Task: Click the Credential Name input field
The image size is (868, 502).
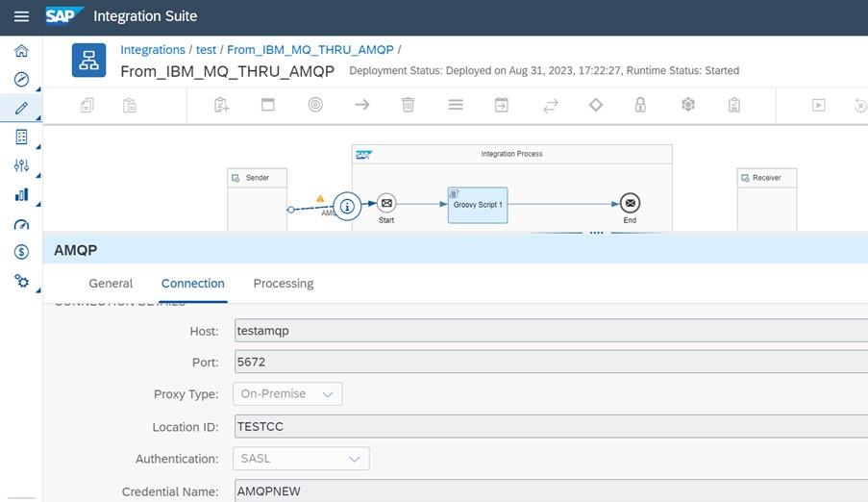Action: (551, 490)
